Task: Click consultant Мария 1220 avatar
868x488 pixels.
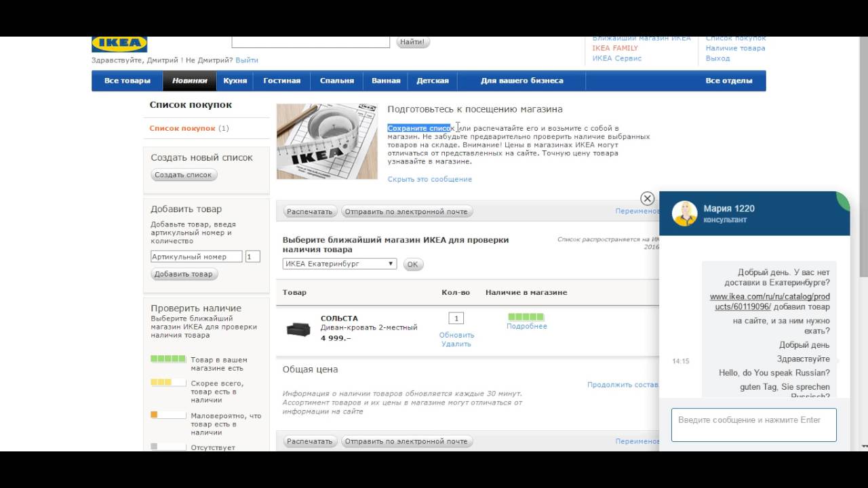Action: click(685, 213)
